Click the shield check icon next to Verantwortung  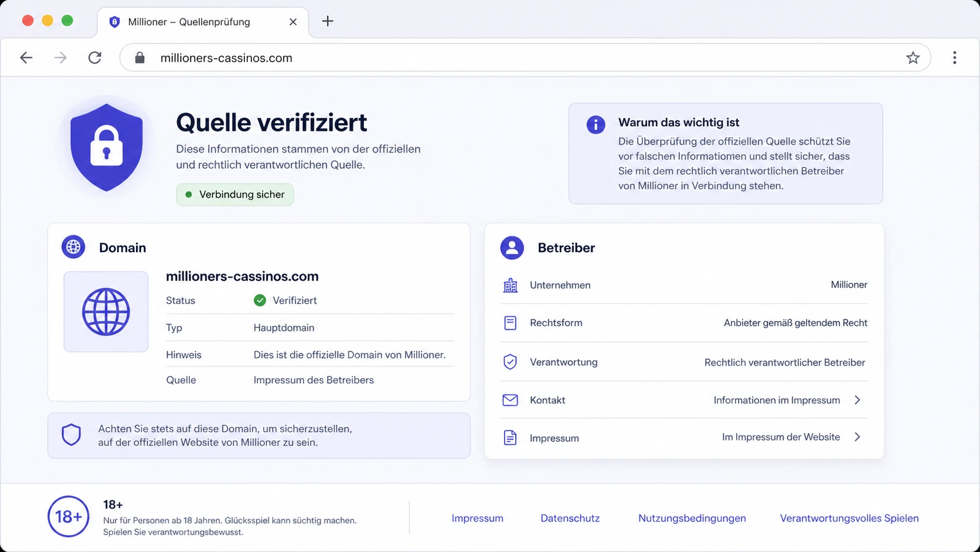coord(511,362)
